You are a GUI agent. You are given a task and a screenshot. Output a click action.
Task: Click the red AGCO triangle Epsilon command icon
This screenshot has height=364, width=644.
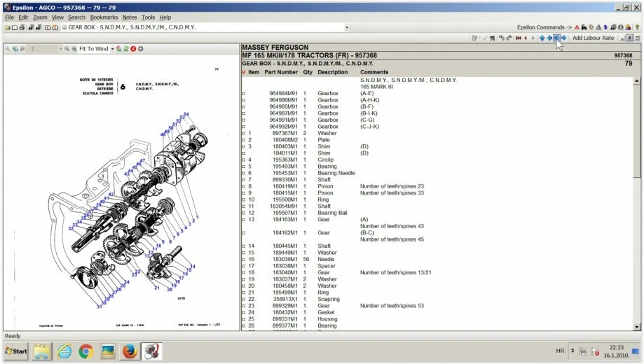(x=577, y=27)
